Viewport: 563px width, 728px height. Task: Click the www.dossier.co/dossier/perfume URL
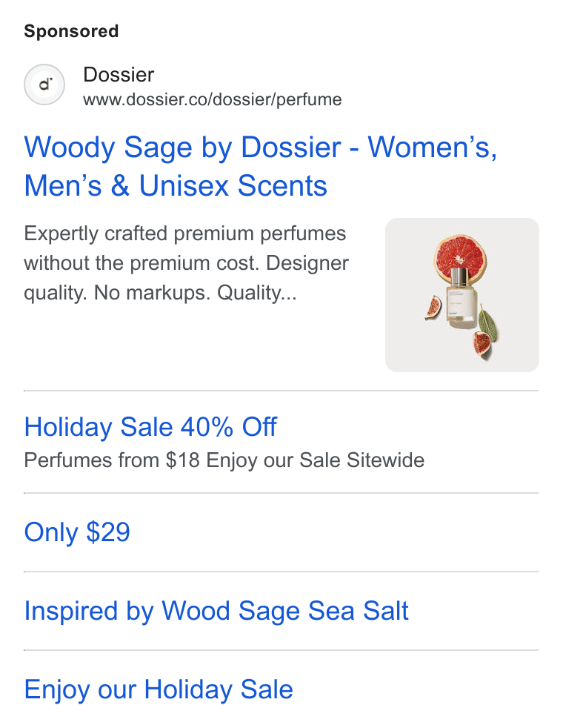(x=213, y=99)
